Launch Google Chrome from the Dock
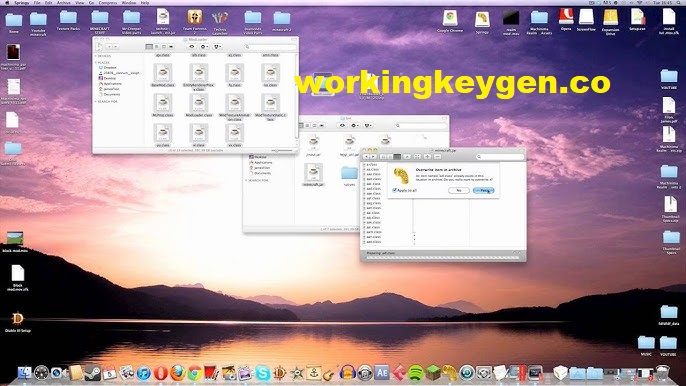Screen dimensions: 686x386 point(195,373)
